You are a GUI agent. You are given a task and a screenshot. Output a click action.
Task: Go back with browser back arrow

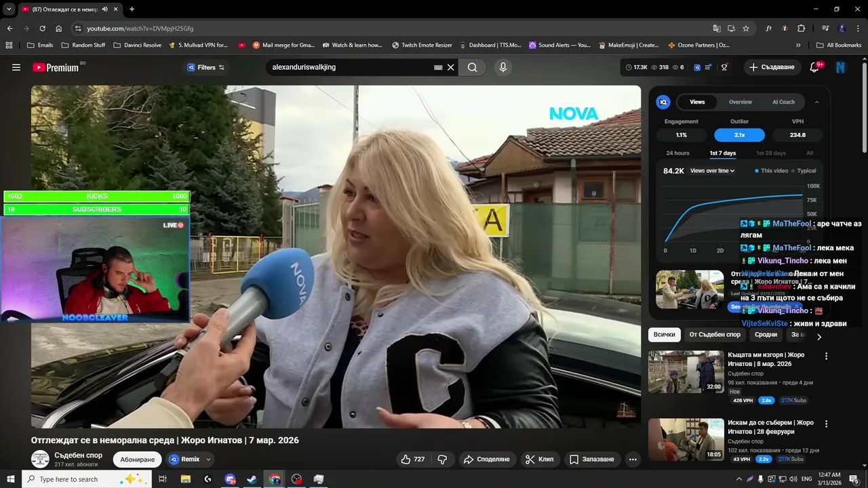(x=9, y=28)
